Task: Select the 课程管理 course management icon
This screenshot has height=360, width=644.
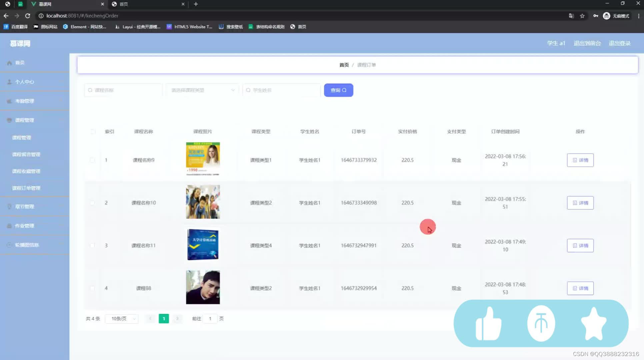Action: (9, 120)
